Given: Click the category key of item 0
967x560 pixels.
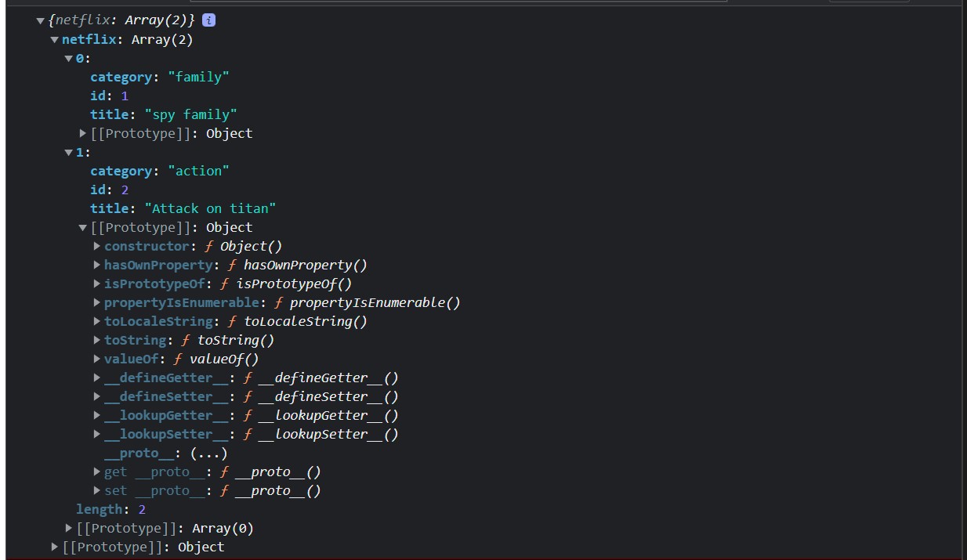Looking at the screenshot, I should click(x=121, y=77).
